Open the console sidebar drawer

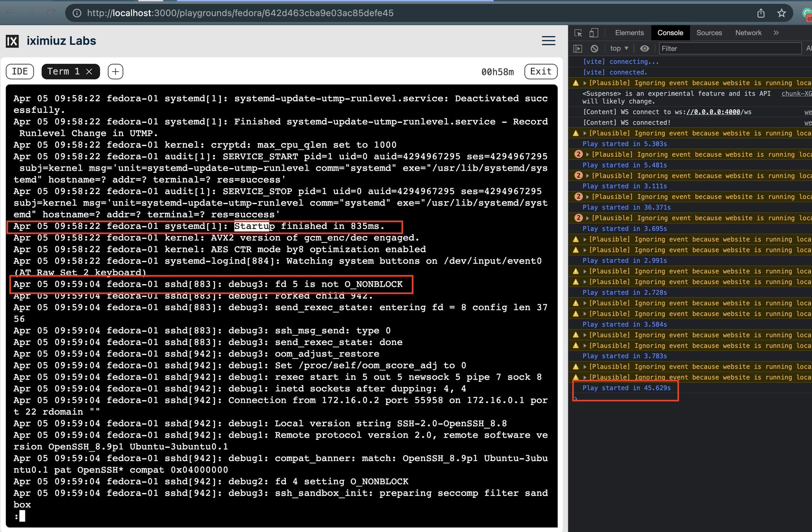[x=578, y=48]
